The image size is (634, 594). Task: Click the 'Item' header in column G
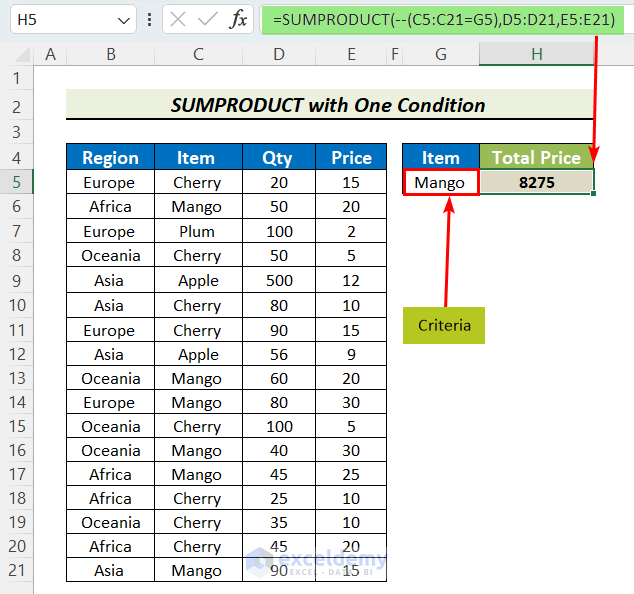441,157
